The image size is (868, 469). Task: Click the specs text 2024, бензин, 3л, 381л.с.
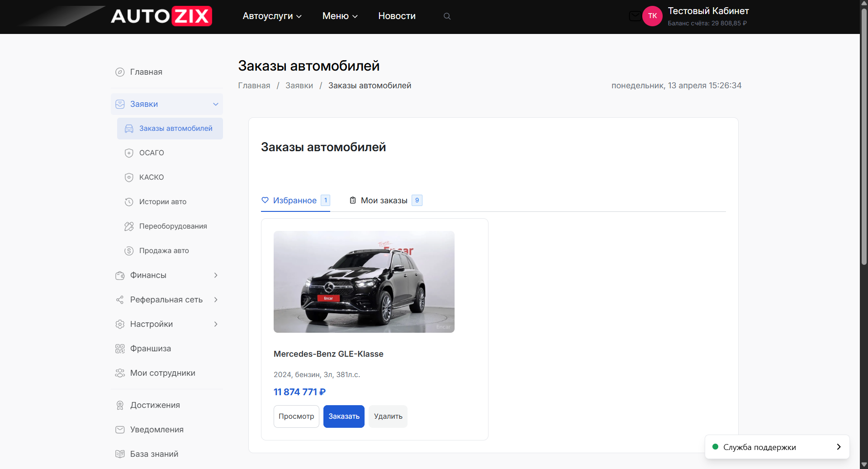(317, 375)
